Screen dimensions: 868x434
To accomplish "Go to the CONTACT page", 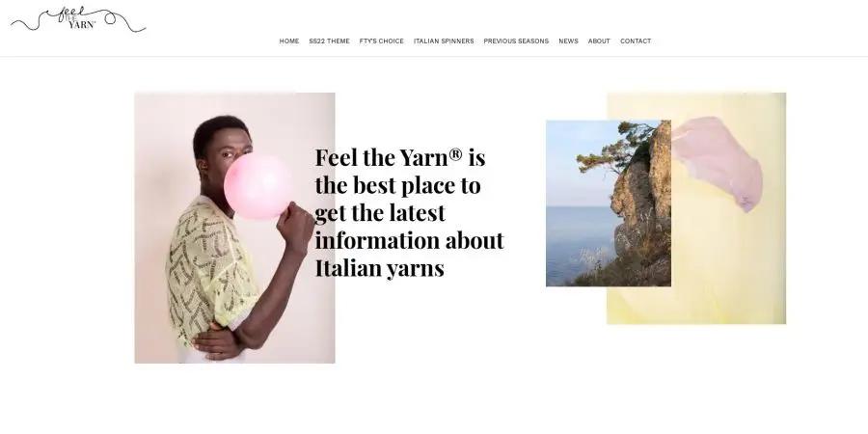I will (636, 41).
